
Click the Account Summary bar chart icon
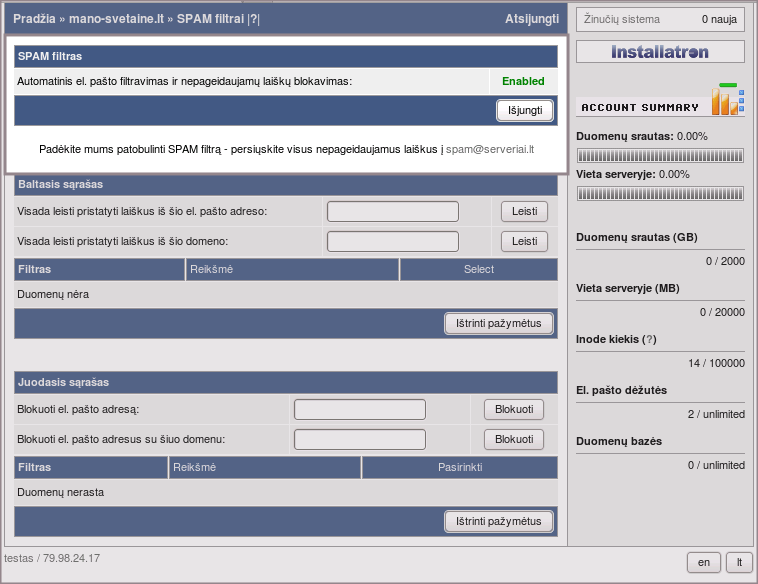pos(727,100)
